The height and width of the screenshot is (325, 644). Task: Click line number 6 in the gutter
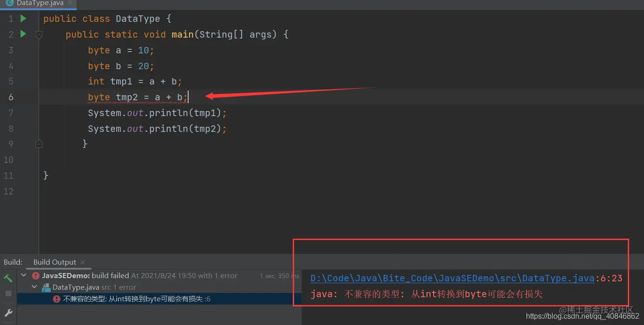[x=11, y=97]
